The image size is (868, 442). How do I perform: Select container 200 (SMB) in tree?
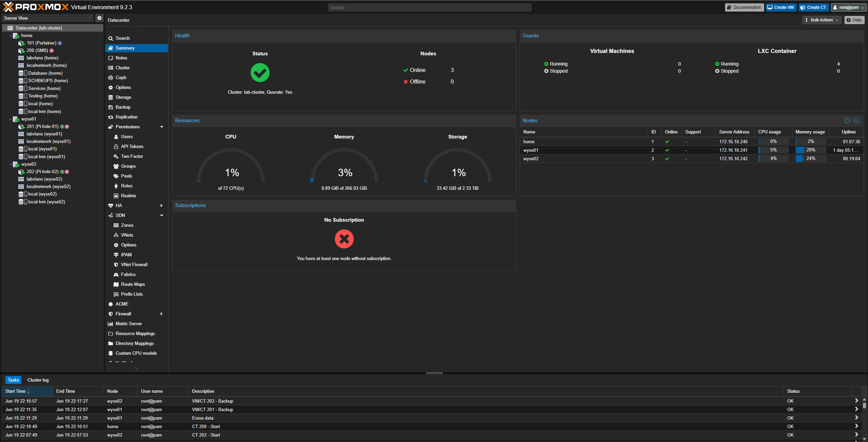(37, 51)
